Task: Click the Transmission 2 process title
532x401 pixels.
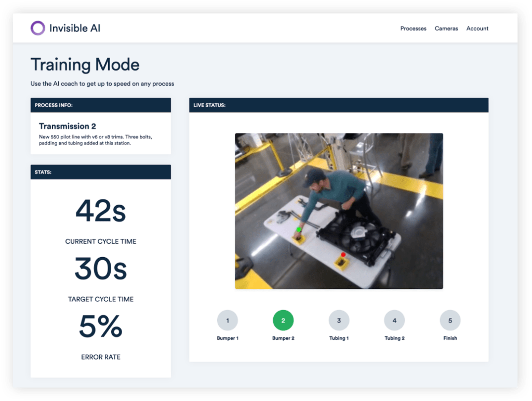Action: [x=68, y=126]
